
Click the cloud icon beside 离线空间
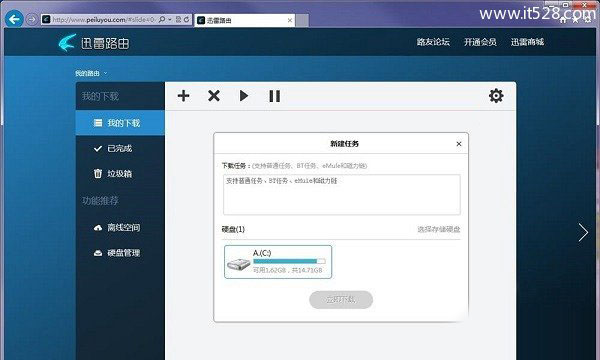pos(98,228)
